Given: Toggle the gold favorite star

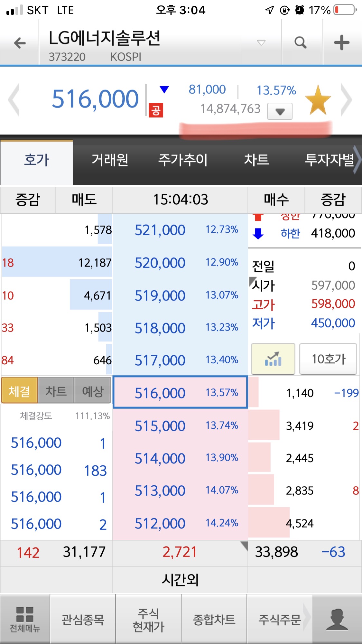Looking at the screenshot, I should [x=318, y=100].
